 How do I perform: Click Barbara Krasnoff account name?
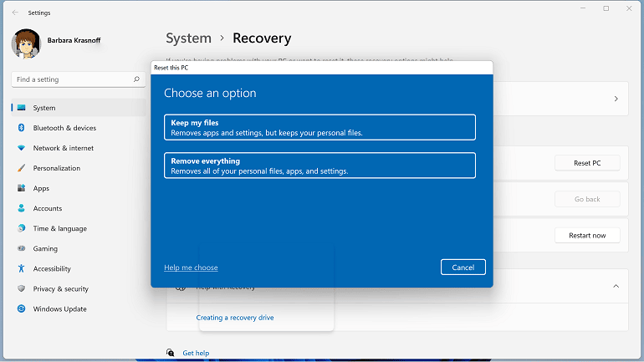tap(74, 40)
